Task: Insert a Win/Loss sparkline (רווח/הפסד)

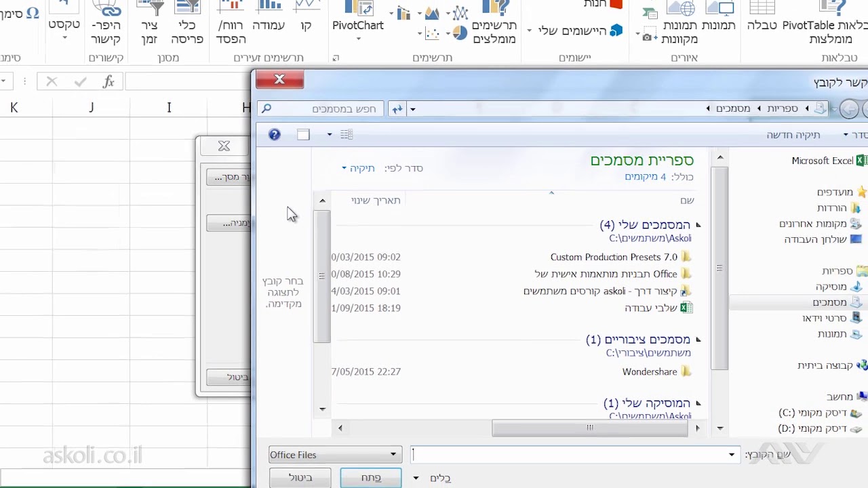Action: coord(231,22)
